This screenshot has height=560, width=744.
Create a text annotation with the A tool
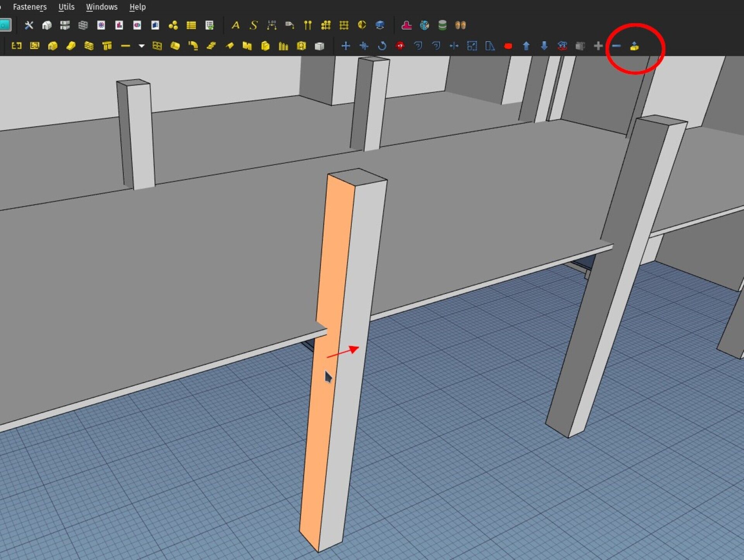click(236, 25)
